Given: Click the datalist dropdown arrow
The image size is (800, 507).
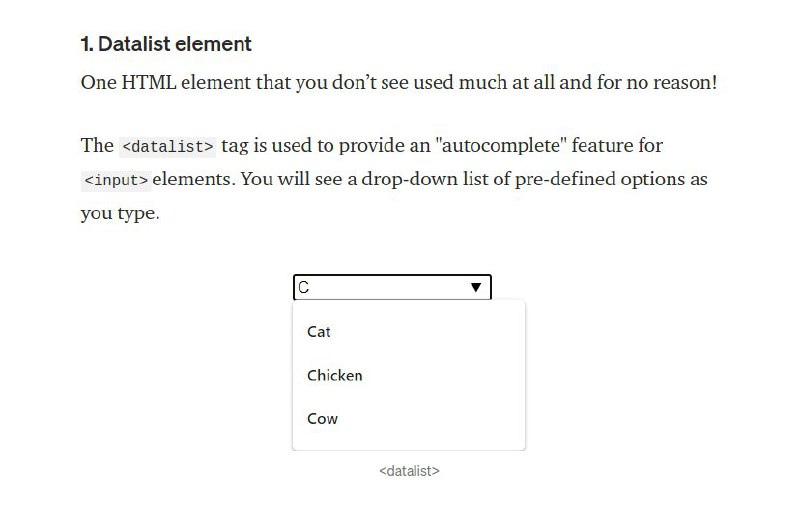Looking at the screenshot, I should coord(476,288).
